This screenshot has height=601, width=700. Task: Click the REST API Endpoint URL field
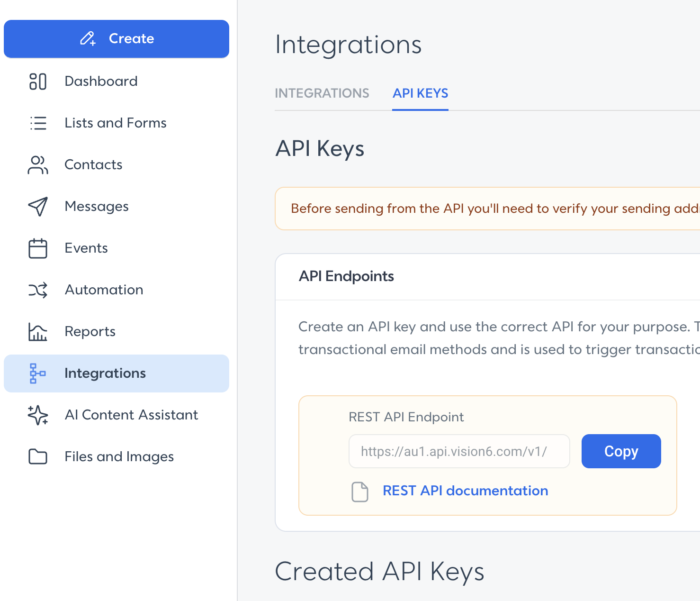pyautogui.click(x=459, y=451)
